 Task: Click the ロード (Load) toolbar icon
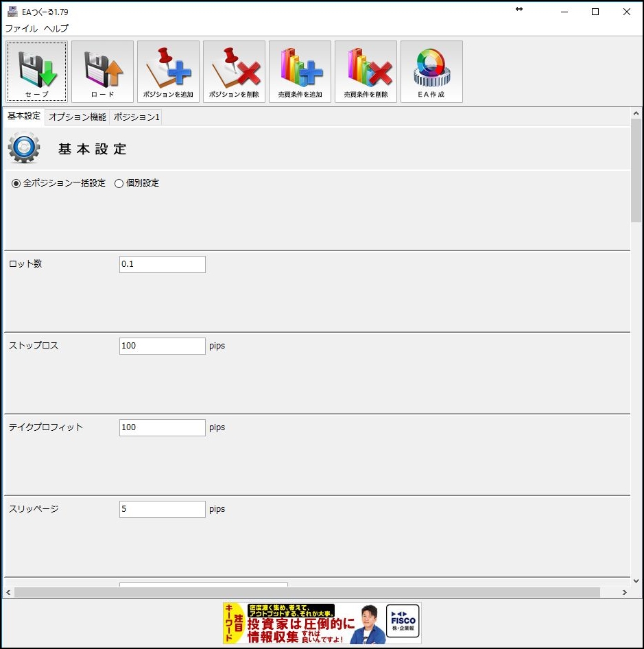point(102,71)
